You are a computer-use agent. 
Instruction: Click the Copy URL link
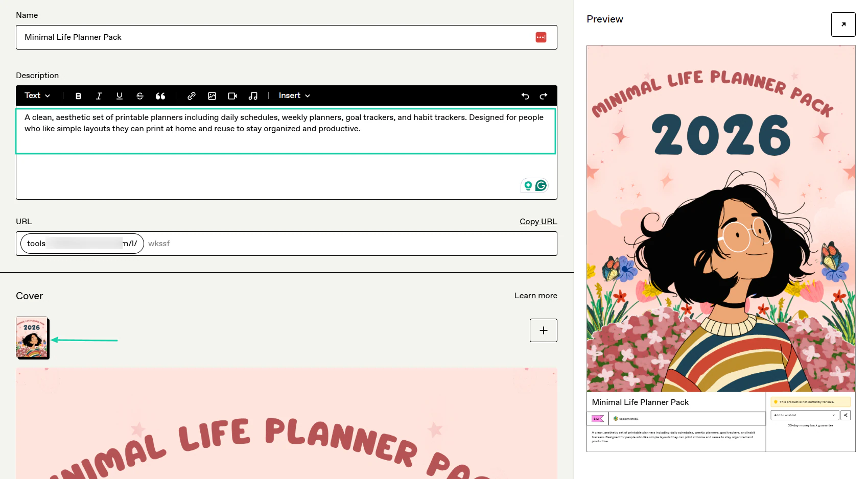point(538,222)
